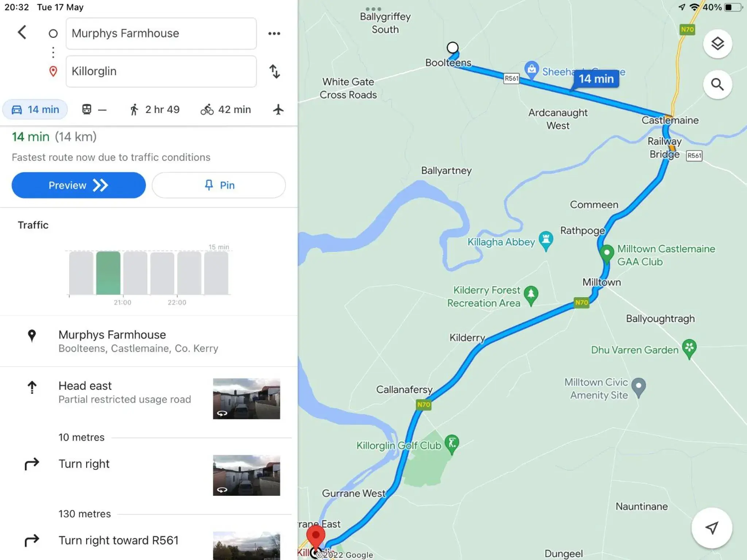This screenshot has height=560, width=747.
Task: Open the three-dot more options menu
Action: coord(274,34)
